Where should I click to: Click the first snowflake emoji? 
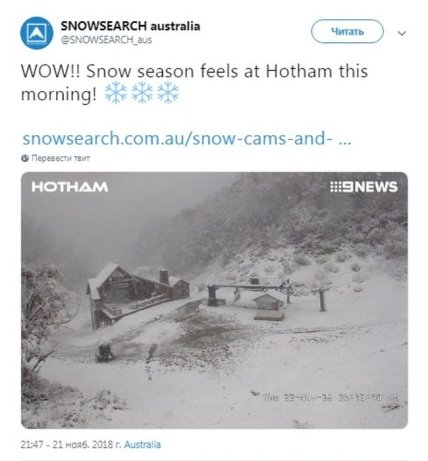tap(116, 92)
